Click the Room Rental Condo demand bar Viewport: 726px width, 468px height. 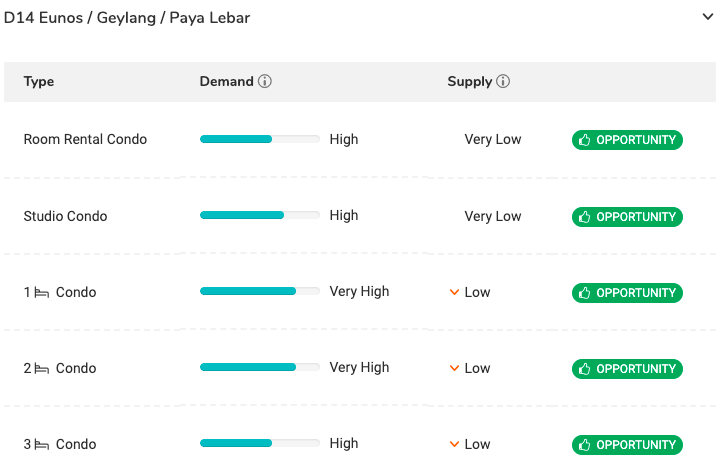coord(260,140)
